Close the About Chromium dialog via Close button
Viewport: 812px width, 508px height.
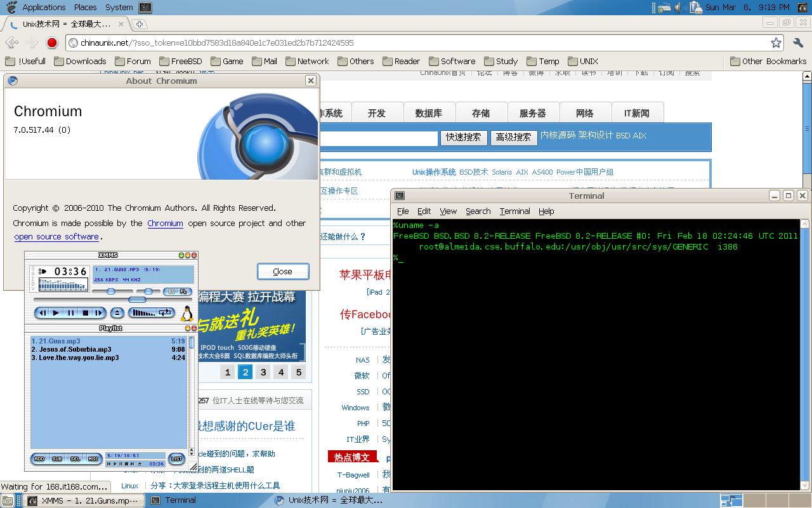tap(283, 271)
